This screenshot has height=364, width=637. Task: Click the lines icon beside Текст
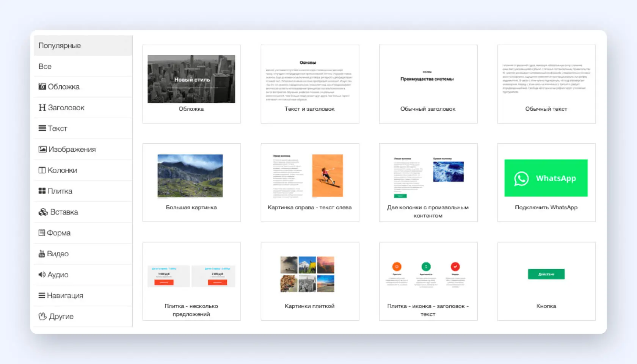[x=42, y=129]
